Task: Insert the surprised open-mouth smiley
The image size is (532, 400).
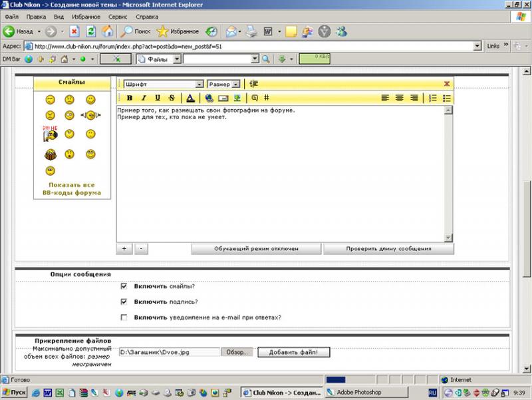Action: pos(70,154)
